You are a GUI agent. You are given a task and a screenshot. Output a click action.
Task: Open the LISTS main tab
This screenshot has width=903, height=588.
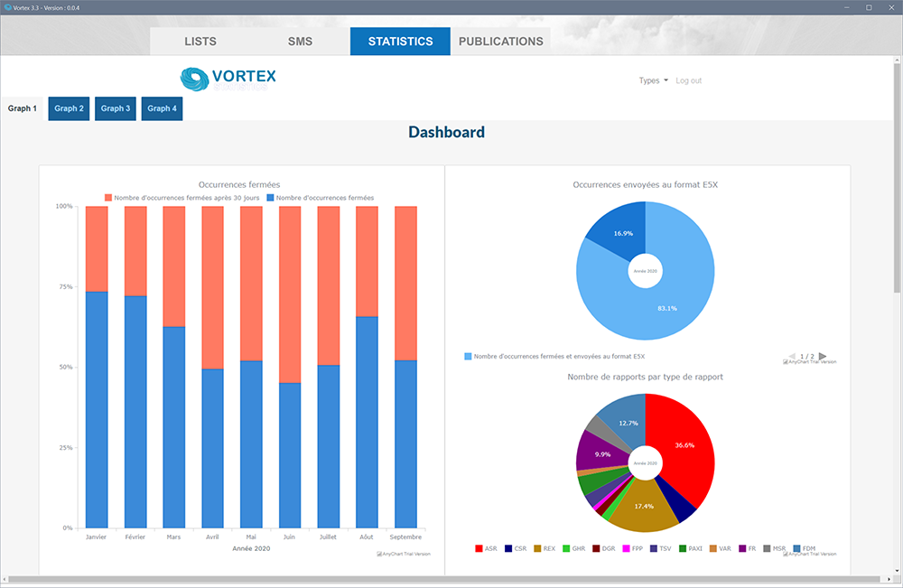(x=200, y=42)
